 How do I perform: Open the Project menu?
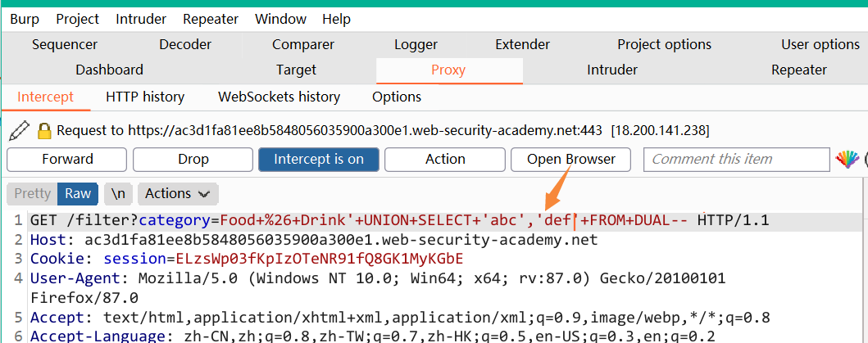78,20
